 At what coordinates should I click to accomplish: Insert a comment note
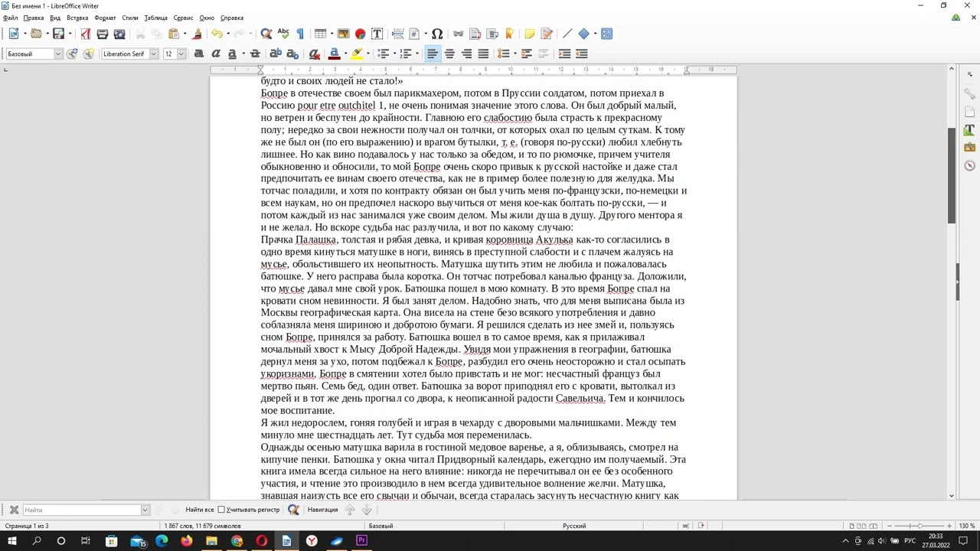529,34
